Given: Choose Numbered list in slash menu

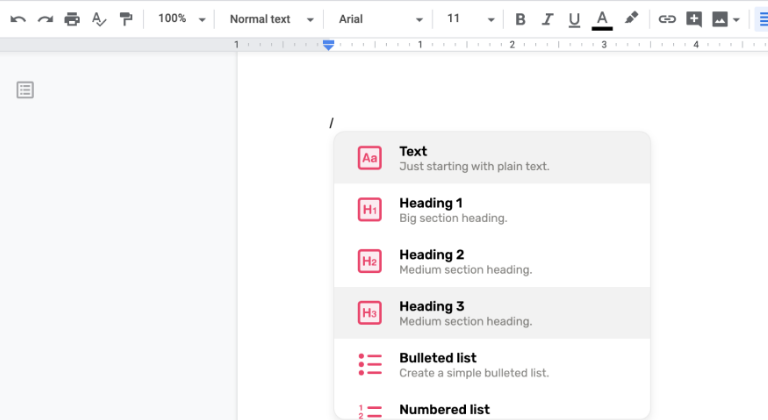Looking at the screenshot, I should [492, 407].
